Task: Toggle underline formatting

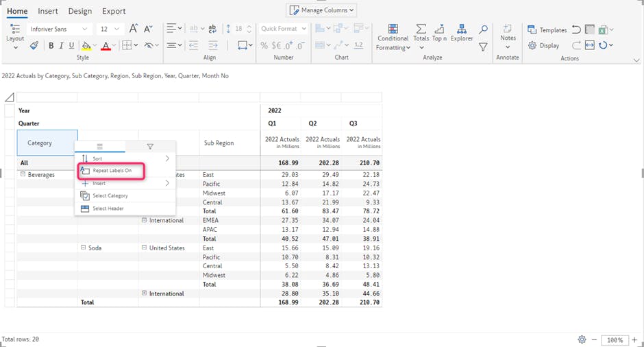Action: pos(71,45)
